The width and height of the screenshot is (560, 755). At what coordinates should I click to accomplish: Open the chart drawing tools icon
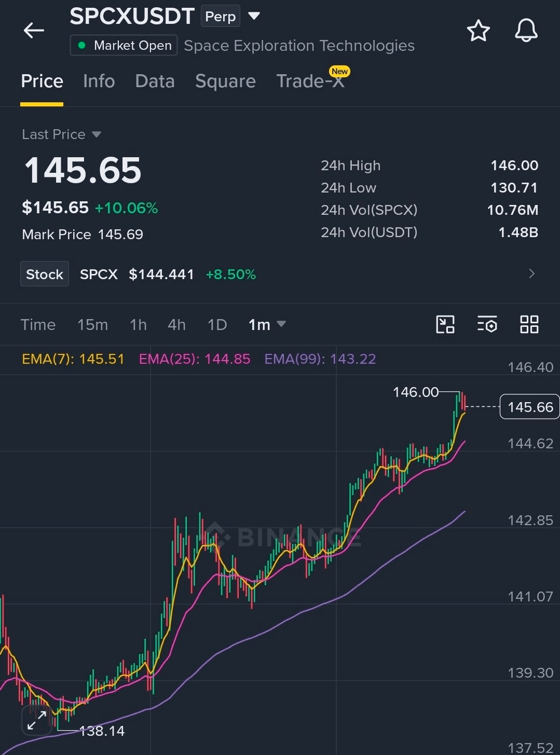point(445,325)
